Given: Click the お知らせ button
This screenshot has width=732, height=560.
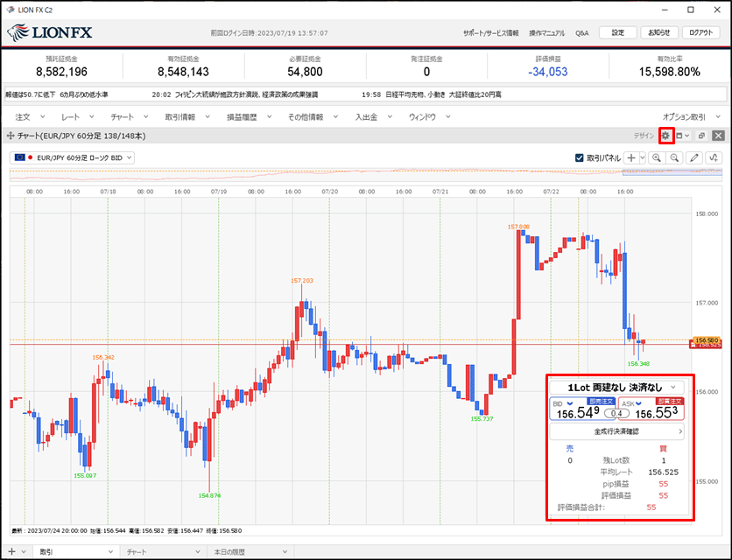Looking at the screenshot, I should (659, 32).
